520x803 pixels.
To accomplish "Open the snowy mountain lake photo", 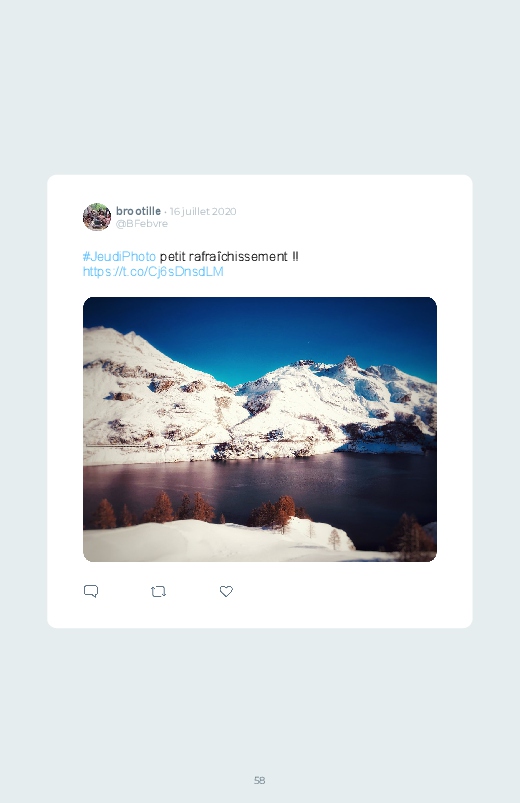I will click(260, 429).
